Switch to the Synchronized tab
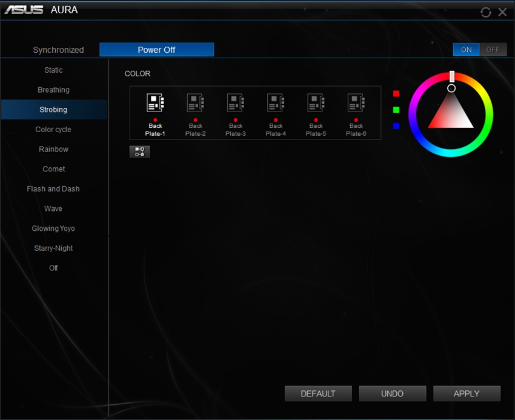The height and width of the screenshot is (420, 515). point(58,50)
